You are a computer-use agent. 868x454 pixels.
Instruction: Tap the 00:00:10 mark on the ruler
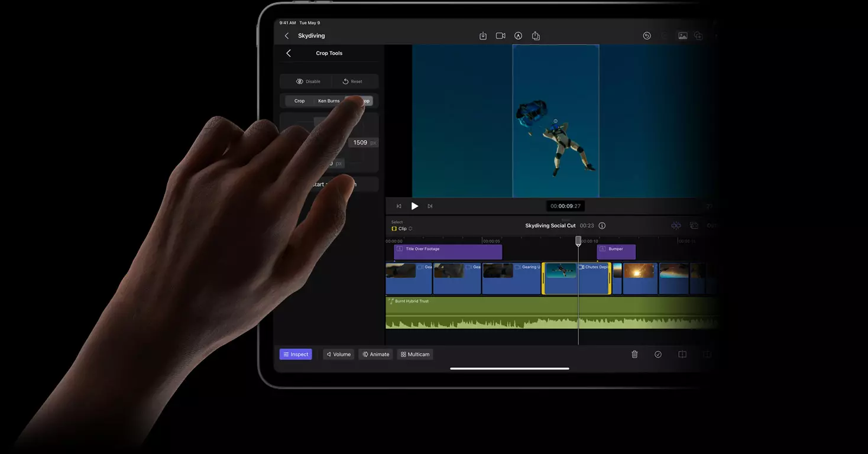coord(588,241)
